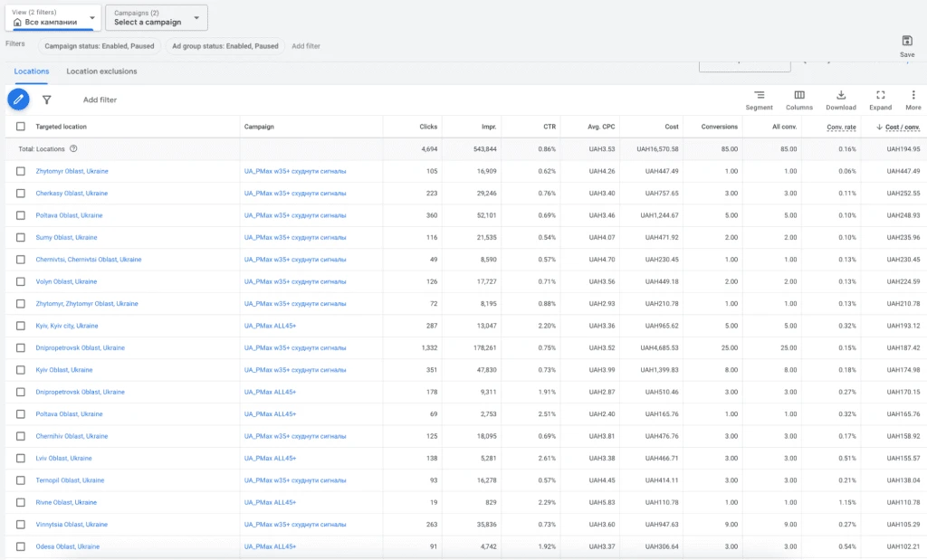927x560 pixels.
Task: Open the Columns chooser
Action: [x=799, y=100]
